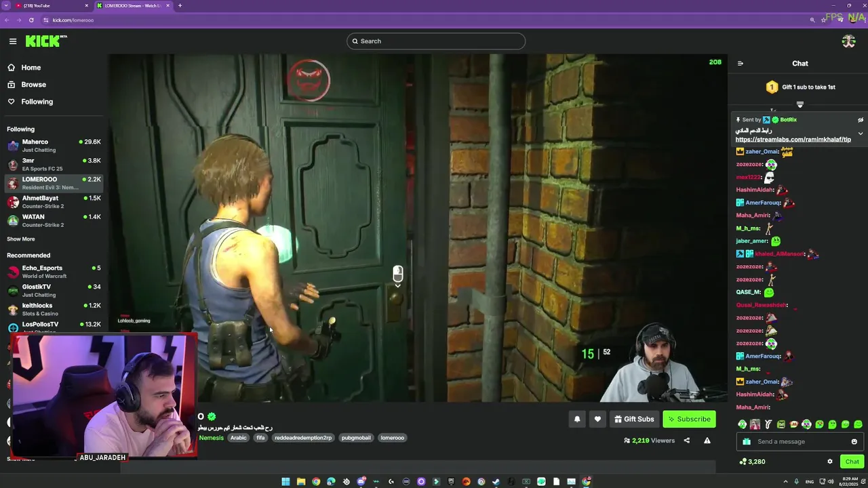868x488 pixels.
Task: Reload the page with the browser refresh button
Action: coord(31,20)
